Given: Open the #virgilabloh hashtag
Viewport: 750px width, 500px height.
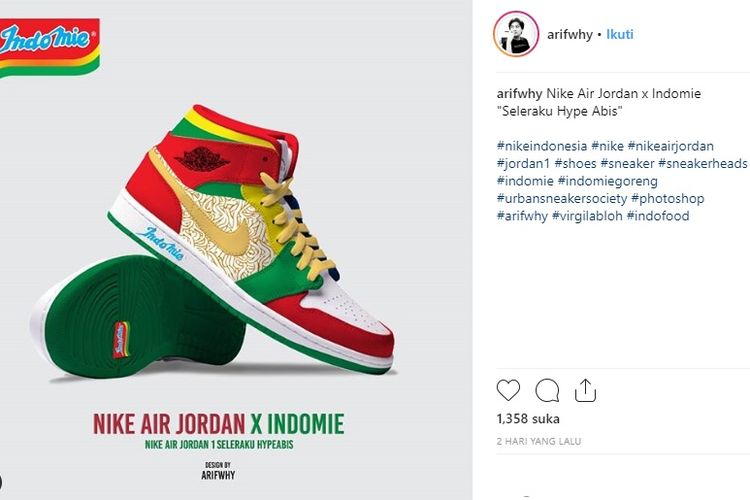Looking at the screenshot, I should (587, 216).
